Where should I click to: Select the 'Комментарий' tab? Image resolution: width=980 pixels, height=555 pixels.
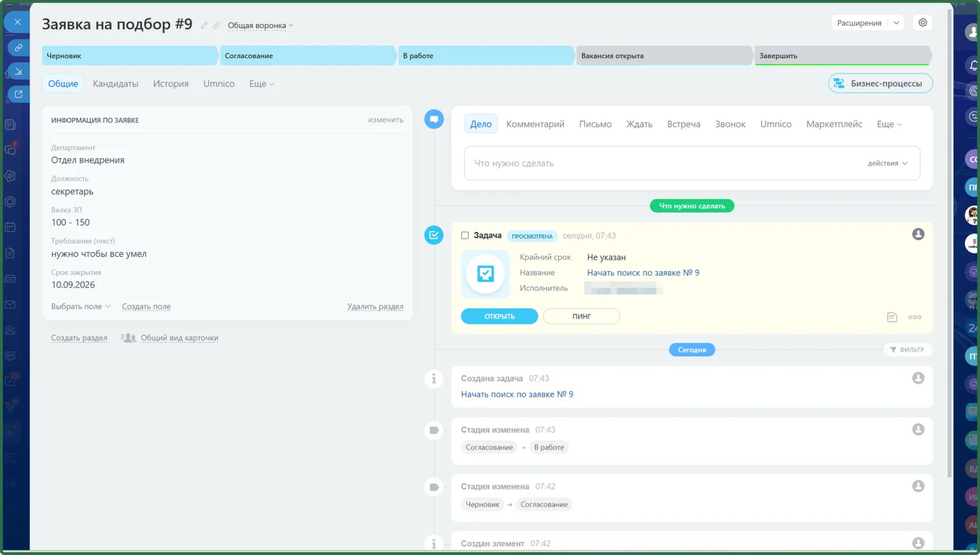[535, 124]
